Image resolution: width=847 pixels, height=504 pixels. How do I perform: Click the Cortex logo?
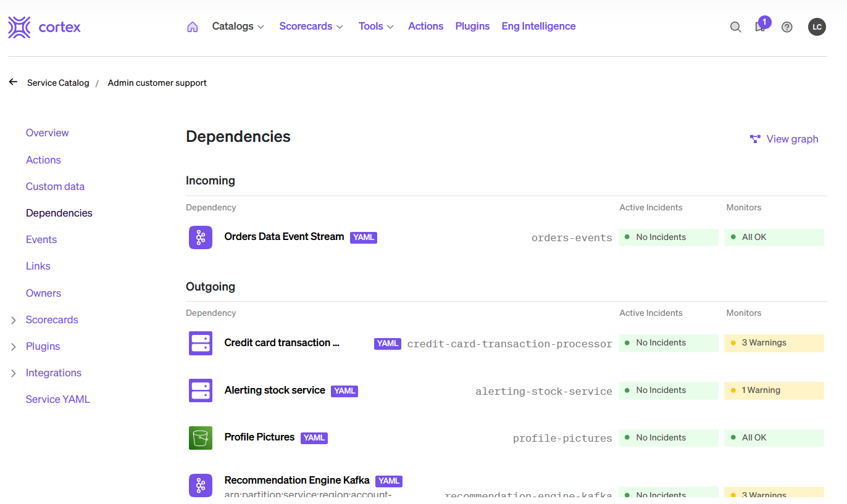pos(43,27)
